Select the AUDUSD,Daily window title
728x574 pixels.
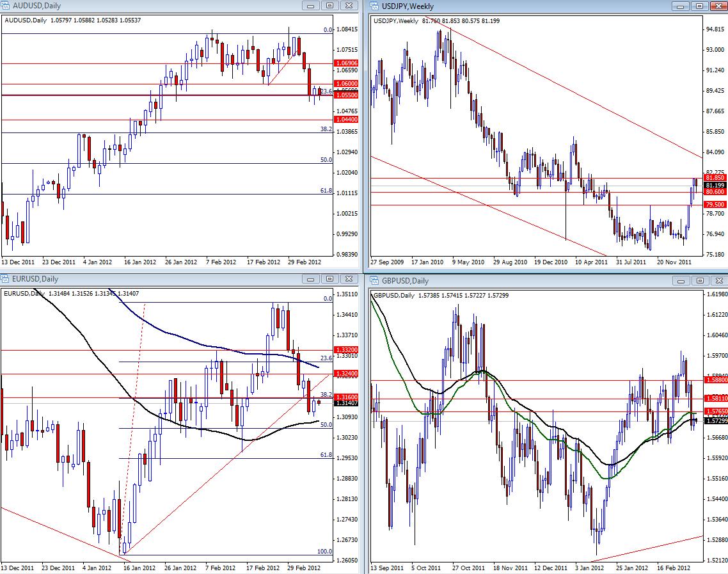tap(36, 6)
